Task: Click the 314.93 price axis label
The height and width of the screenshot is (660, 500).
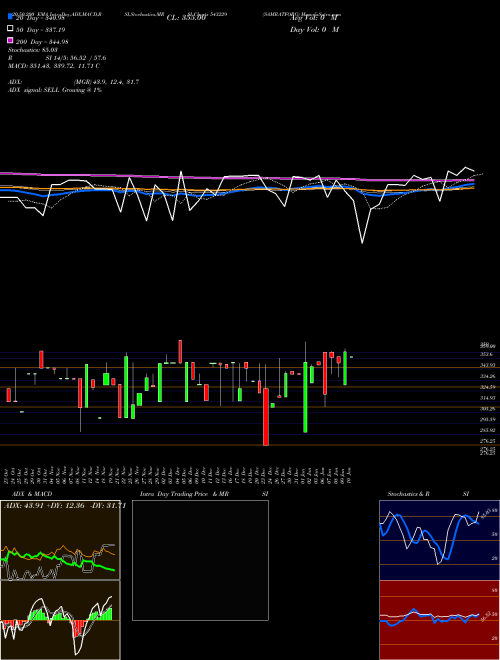Action: click(487, 398)
